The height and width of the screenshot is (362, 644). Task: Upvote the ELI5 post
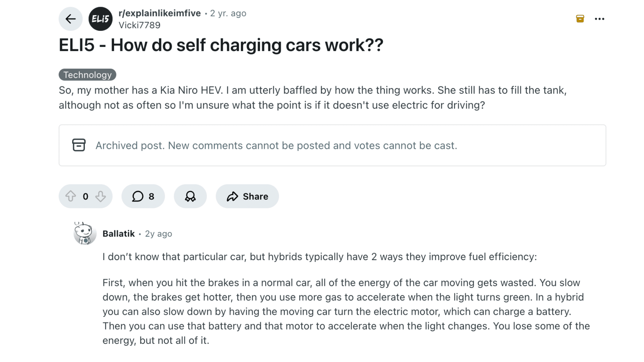[x=70, y=196]
